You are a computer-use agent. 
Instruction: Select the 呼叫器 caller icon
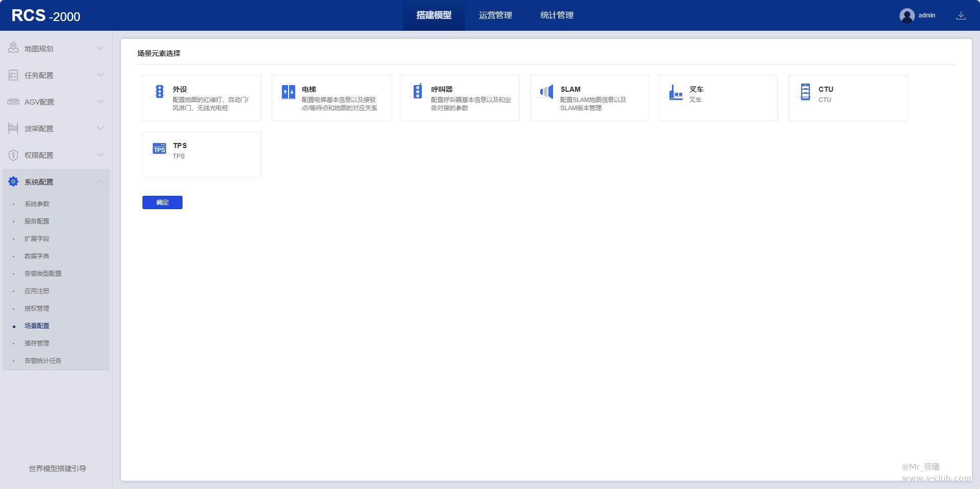point(418,91)
